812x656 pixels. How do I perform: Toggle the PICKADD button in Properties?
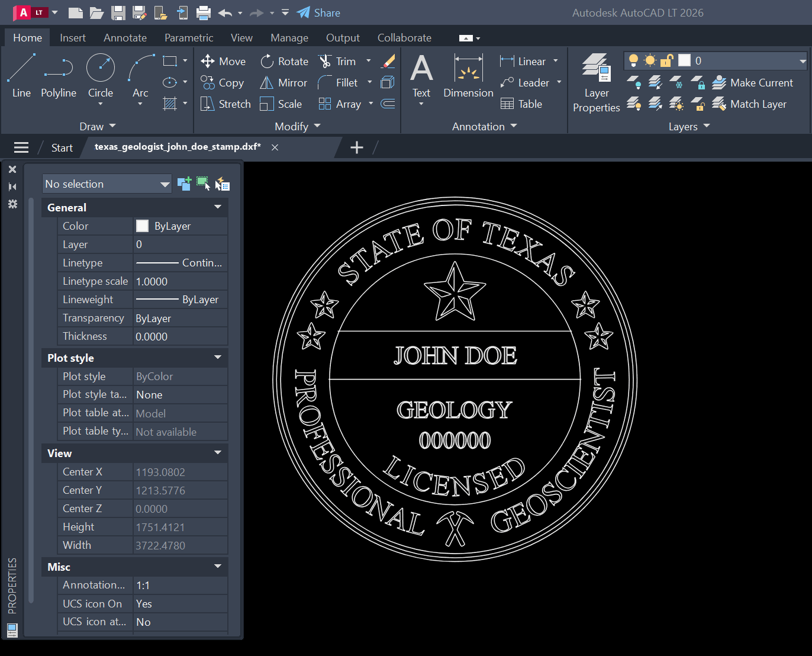point(184,184)
